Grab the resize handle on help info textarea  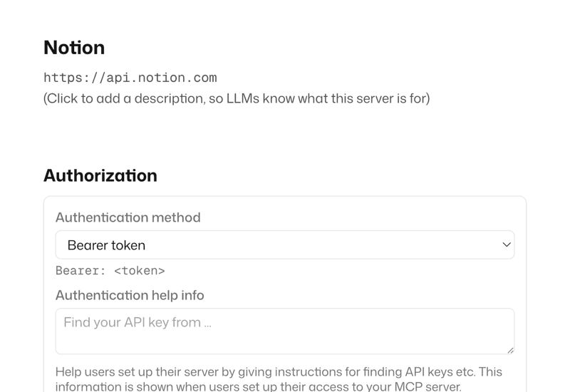coord(510,350)
